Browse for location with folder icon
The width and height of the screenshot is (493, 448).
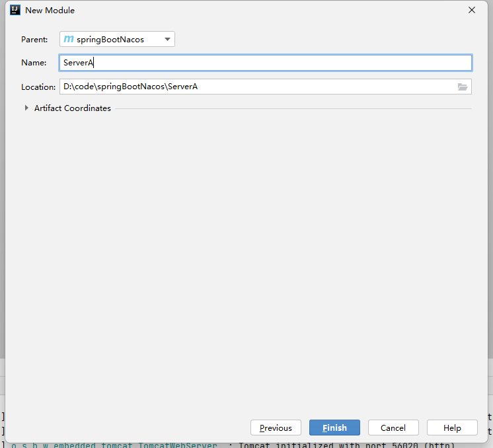coord(462,87)
